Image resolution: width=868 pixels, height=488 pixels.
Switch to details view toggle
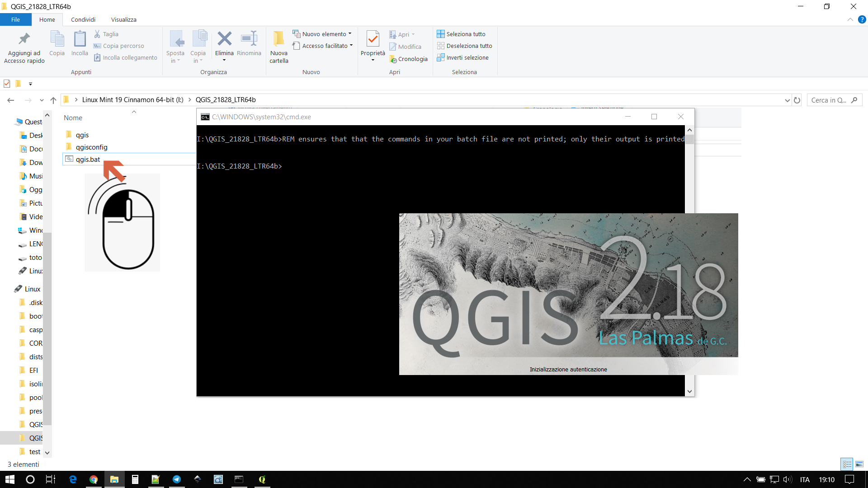tap(847, 464)
